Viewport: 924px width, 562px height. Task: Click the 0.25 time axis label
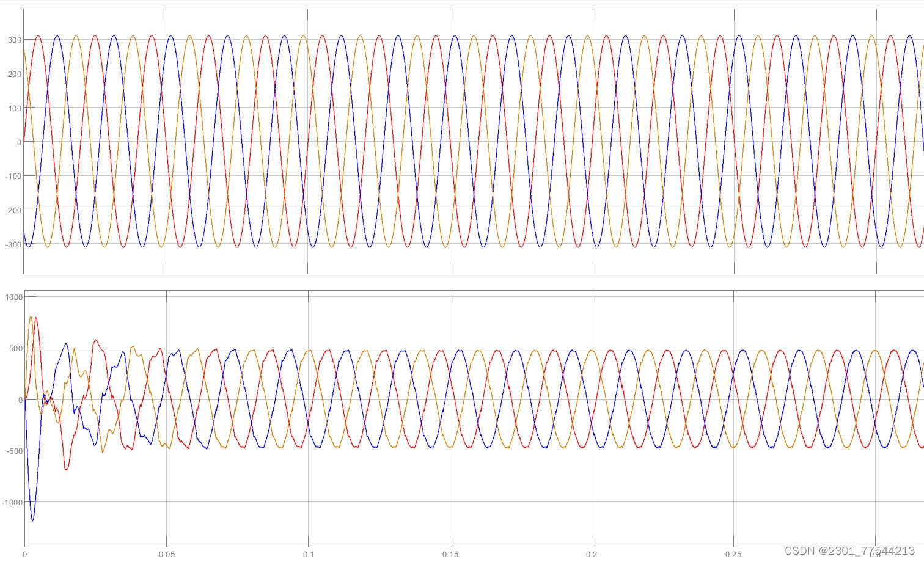733,555
